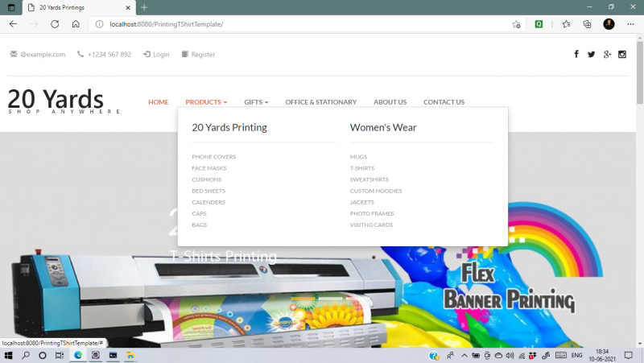Open the Windows Start menu

pos(8,355)
